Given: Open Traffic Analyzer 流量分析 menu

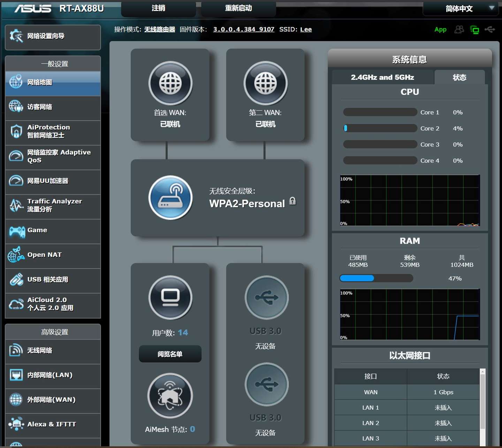Looking at the screenshot, I should pyautogui.click(x=53, y=207).
